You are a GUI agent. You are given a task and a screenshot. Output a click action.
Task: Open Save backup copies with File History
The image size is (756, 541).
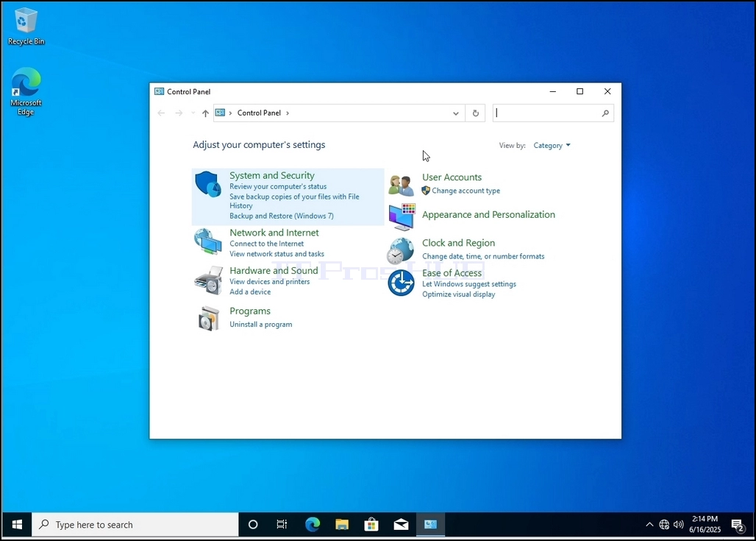pos(294,201)
